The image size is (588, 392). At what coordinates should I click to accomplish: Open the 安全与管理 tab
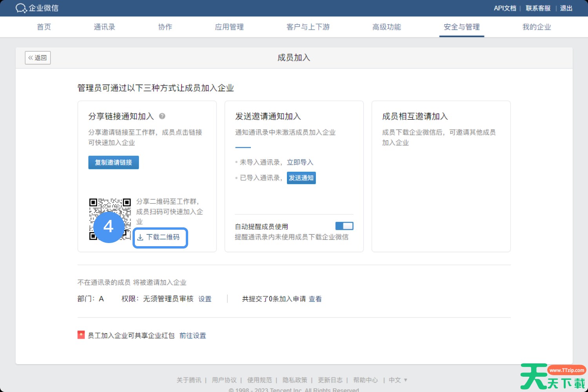pyautogui.click(x=461, y=27)
